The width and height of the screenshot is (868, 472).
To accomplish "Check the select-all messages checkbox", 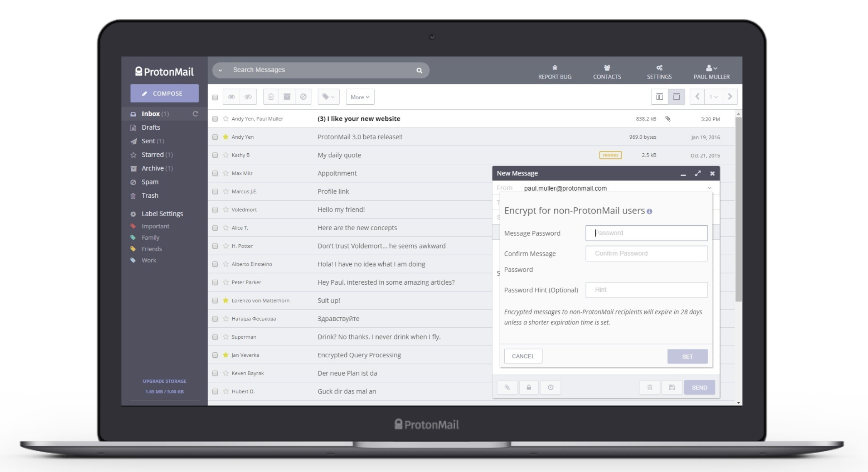I will (215, 97).
